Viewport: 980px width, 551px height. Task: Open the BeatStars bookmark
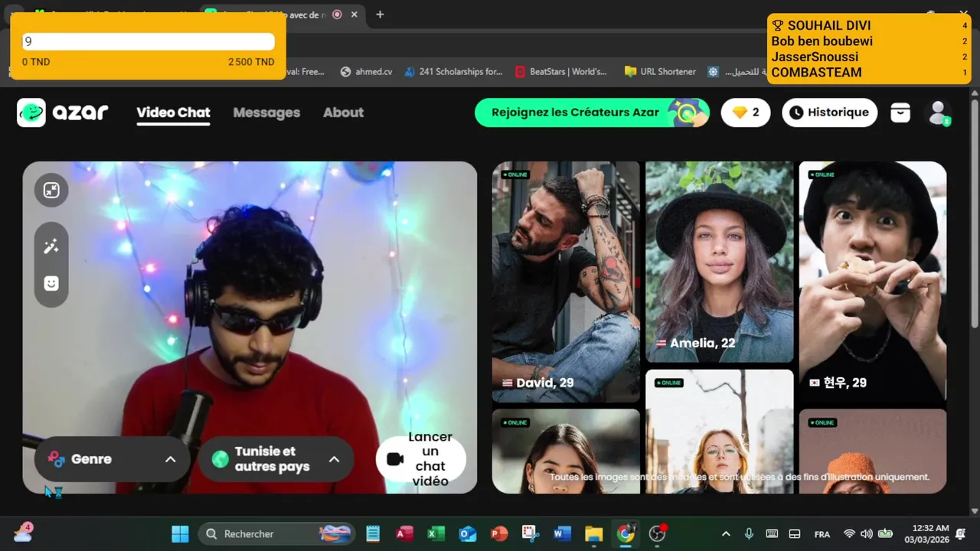click(561, 71)
